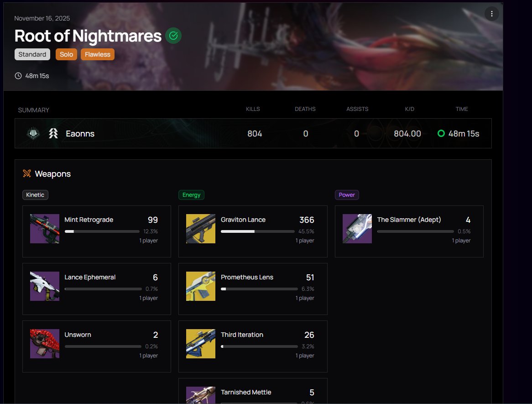Click the KILLS column header
This screenshot has height=404, width=532.
(253, 109)
